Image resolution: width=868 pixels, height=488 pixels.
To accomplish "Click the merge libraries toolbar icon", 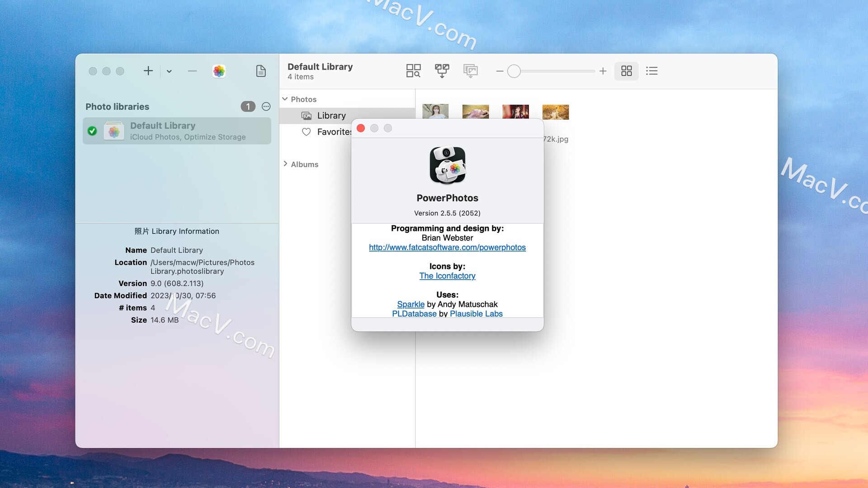I will (x=442, y=71).
